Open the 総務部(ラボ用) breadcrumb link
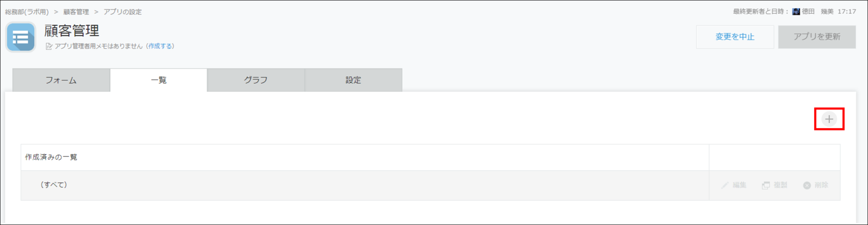This screenshot has width=868, height=225. point(27,12)
